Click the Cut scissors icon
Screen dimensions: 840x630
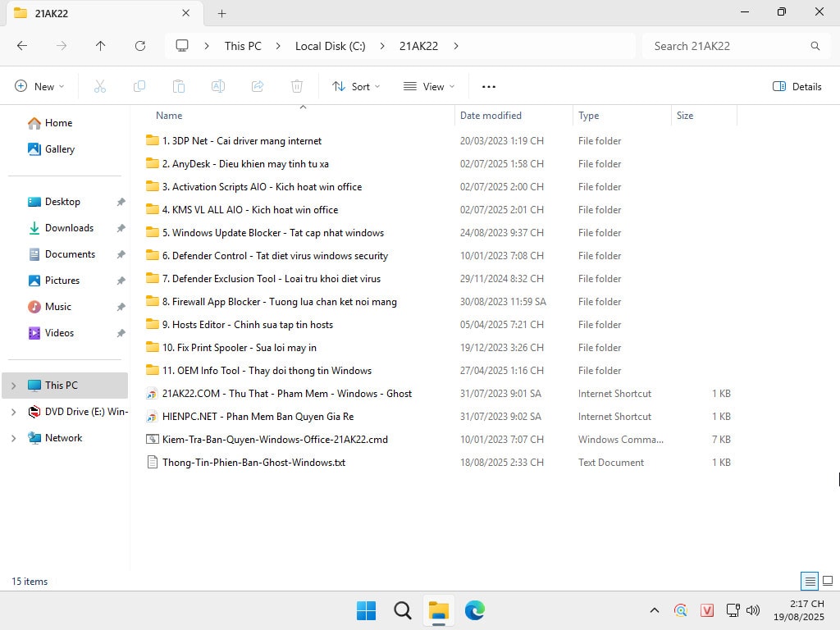[99, 86]
